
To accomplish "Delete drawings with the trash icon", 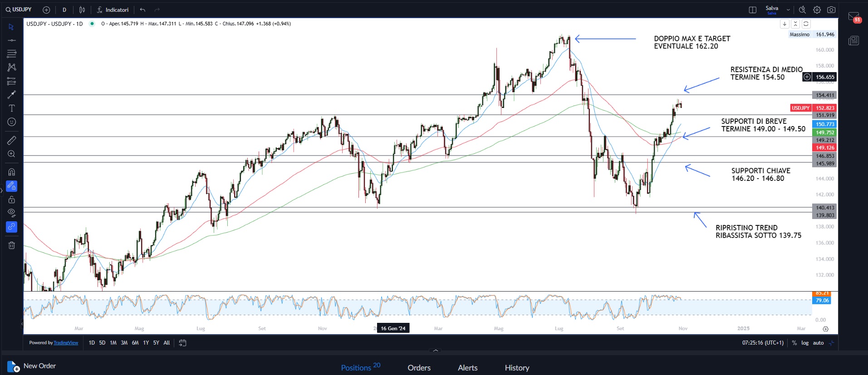I will [x=12, y=245].
